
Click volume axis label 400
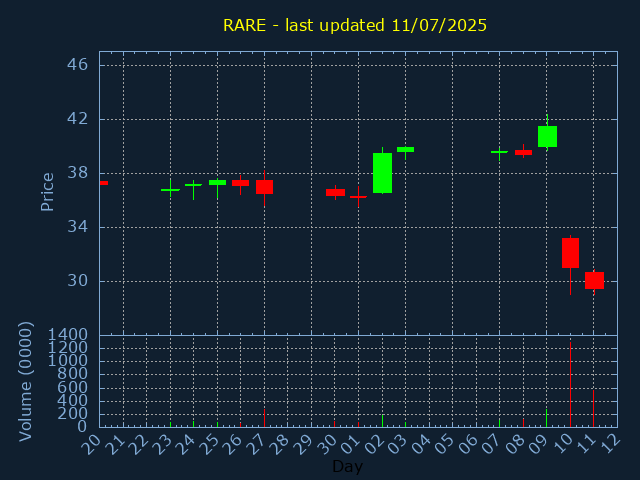[73, 400]
